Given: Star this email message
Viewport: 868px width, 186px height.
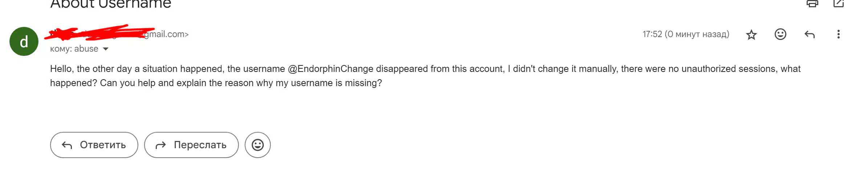Looking at the screenshot, I should [x=751, y=35].
